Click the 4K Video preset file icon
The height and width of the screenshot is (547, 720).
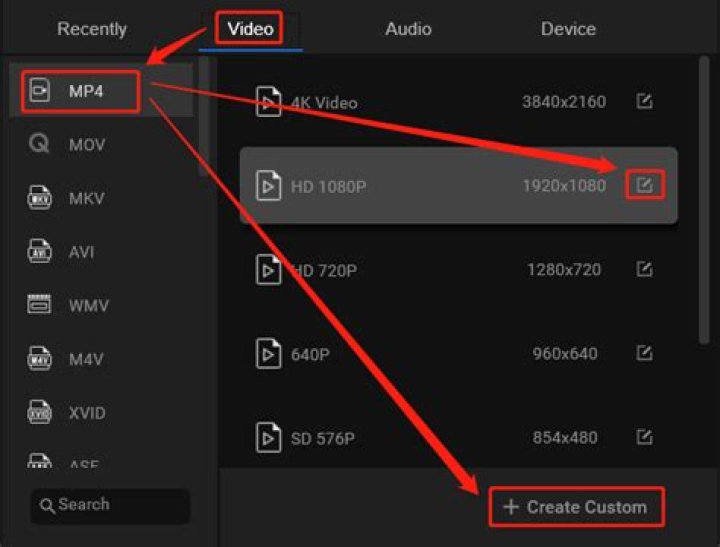click(x=268, y=102)
